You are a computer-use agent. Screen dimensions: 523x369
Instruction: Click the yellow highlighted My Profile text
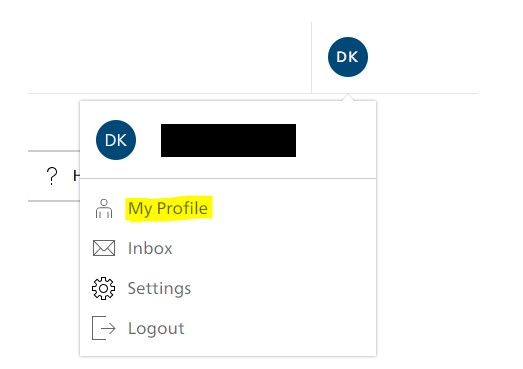click(x=168, y=209)
